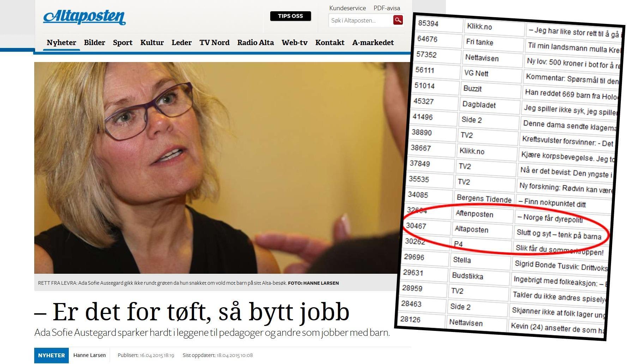Go to A-markedet

pos(373,43)
